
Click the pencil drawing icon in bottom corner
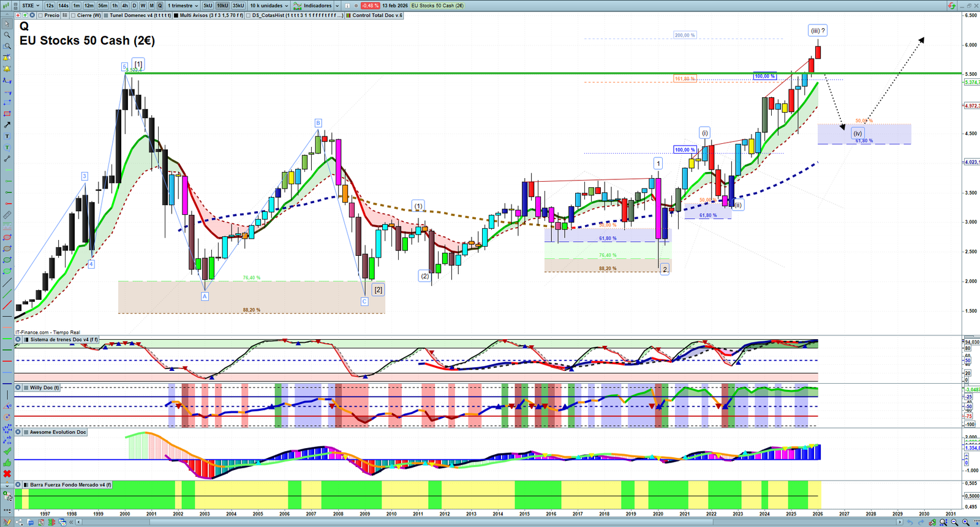tap(7, 522)
